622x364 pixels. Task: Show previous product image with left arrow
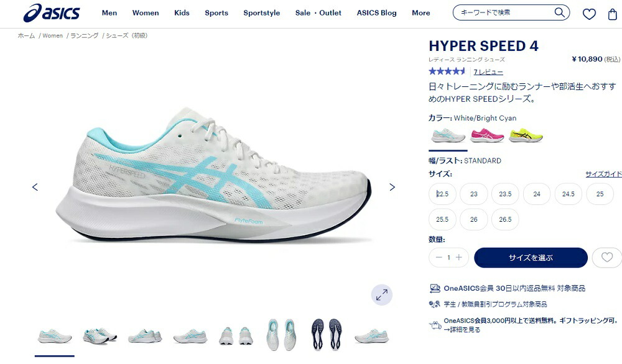click(x=35, y=187)
